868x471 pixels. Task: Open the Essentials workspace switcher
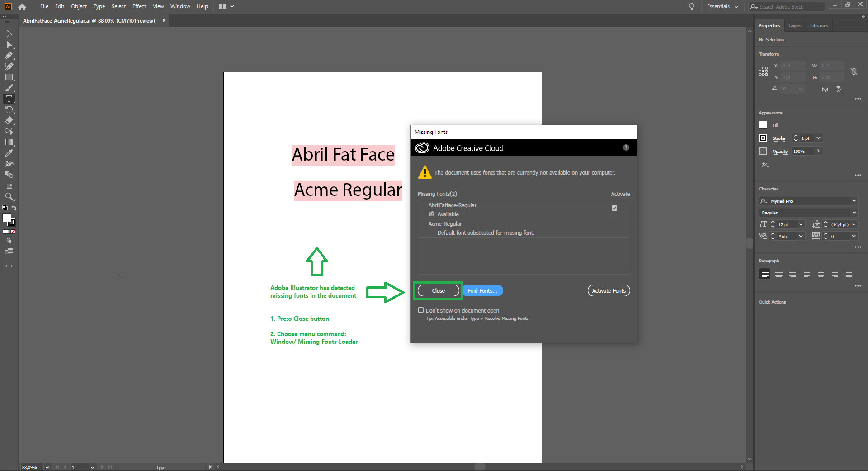point(722,6)
